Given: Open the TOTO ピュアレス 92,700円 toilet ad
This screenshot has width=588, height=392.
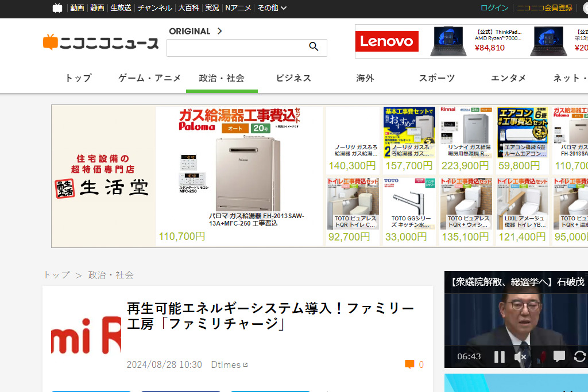Looking at the screenshot, I should click(x=353, y=211).
